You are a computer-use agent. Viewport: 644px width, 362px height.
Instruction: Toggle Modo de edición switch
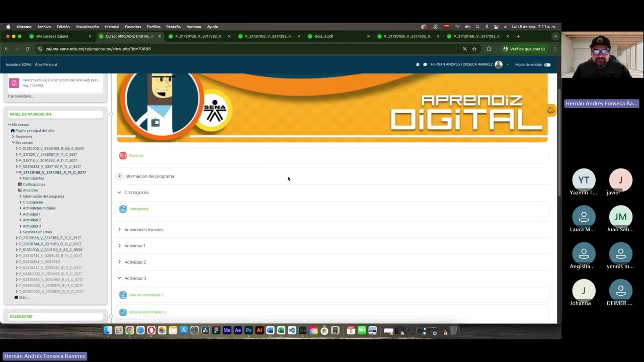547,64
